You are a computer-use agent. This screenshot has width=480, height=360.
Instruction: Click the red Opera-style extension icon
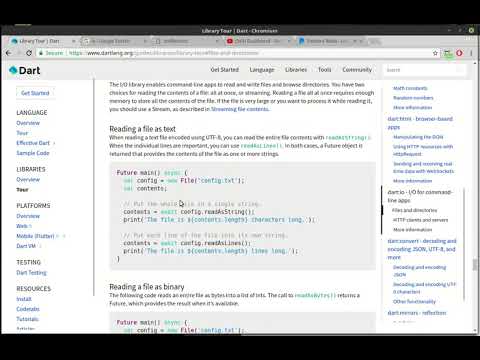pyautogui.click(x=459, y=53)
